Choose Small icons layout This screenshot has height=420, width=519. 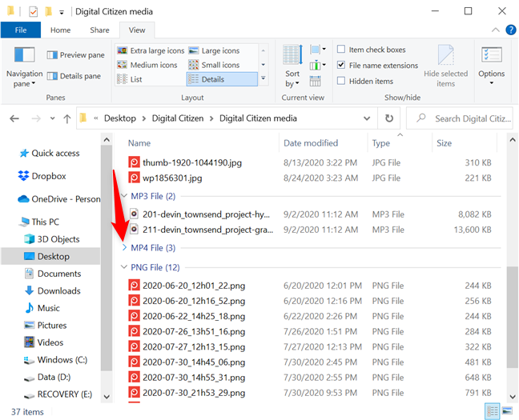click(214, 65)
